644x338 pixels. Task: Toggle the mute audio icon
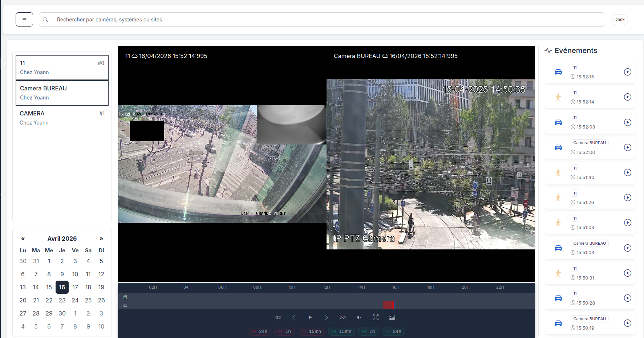359,317
